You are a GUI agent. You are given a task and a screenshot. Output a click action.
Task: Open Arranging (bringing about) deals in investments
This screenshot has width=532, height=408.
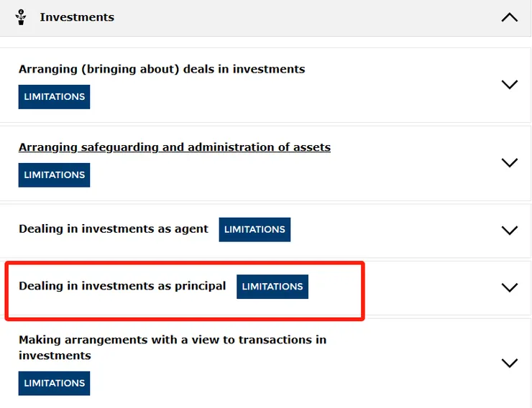(x=162, y=70)
